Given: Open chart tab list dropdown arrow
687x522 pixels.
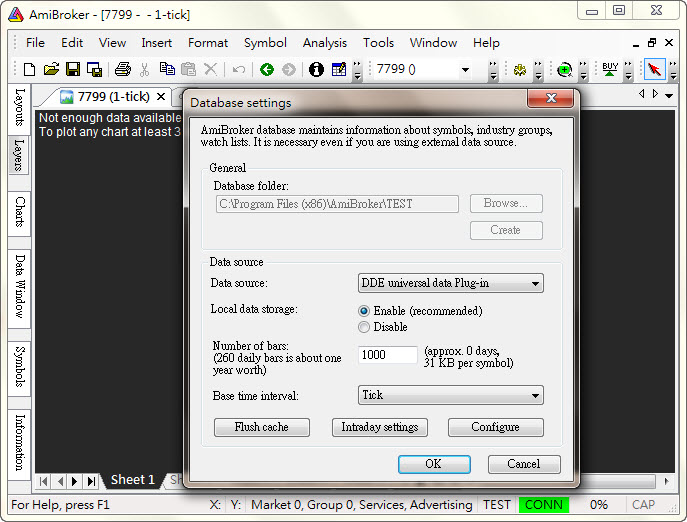Looking at the screenshot, I should 669,95.
